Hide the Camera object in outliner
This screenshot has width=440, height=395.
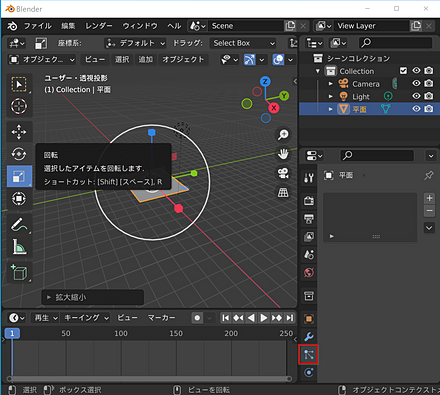[x=416, y=83]
